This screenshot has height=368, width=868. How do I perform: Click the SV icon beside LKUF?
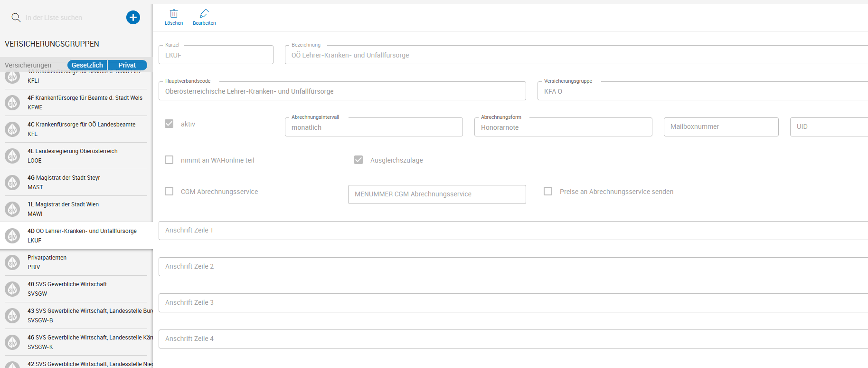12,235
